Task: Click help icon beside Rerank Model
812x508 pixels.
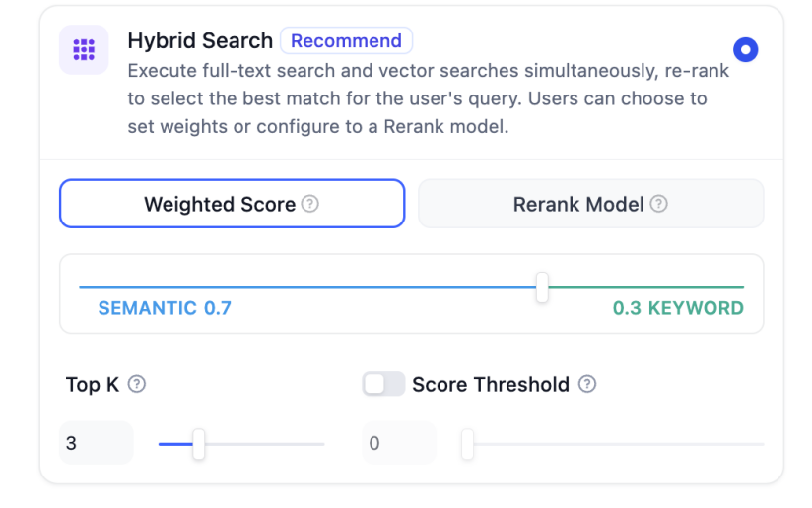Action: (658, 204)
